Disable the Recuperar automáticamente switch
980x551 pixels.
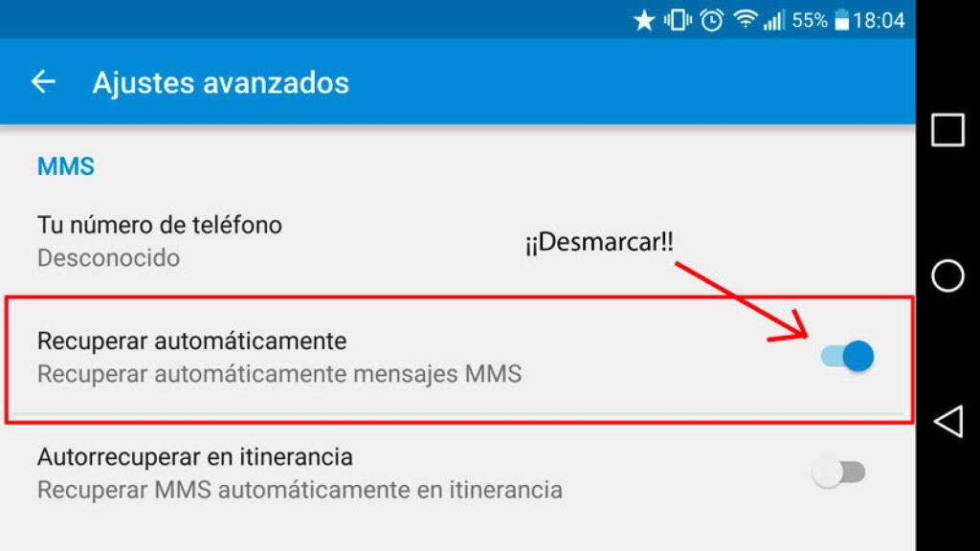[848, 356]
